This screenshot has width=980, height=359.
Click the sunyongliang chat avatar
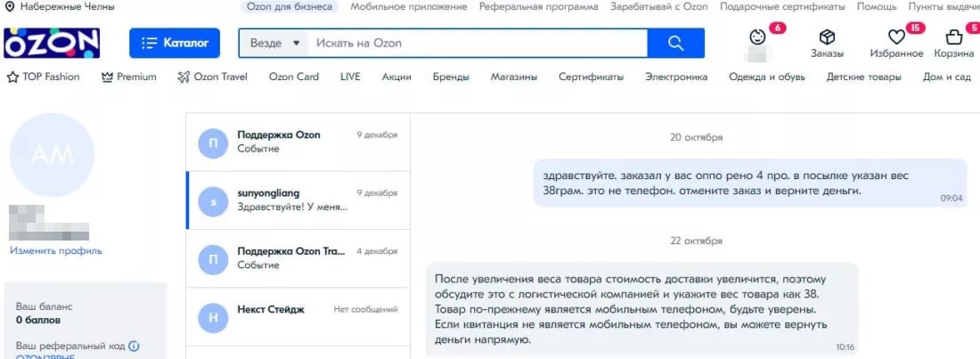(213, 200)
